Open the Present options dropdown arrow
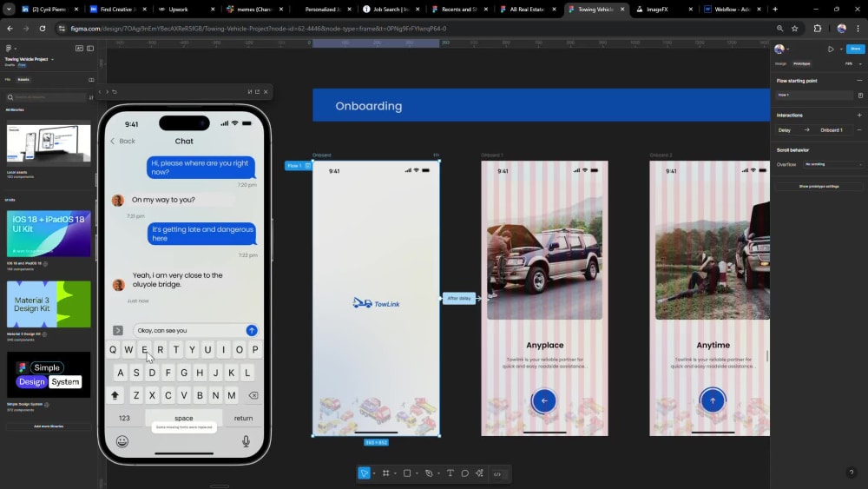This screenshot has height=489, width=868. pyautogui.click(x=841, y=50)
